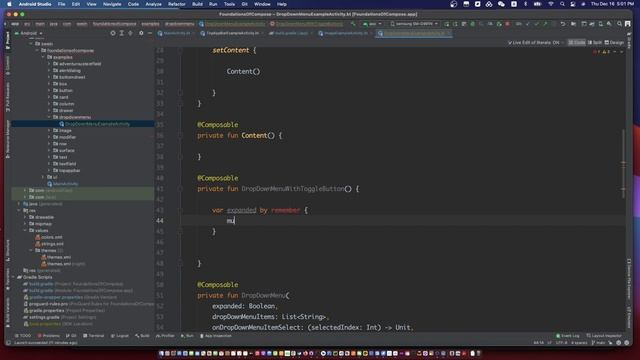Toggle Live Edit of literals
The width and height of the screenshot is (640, 360).
[x=534, y=42]
